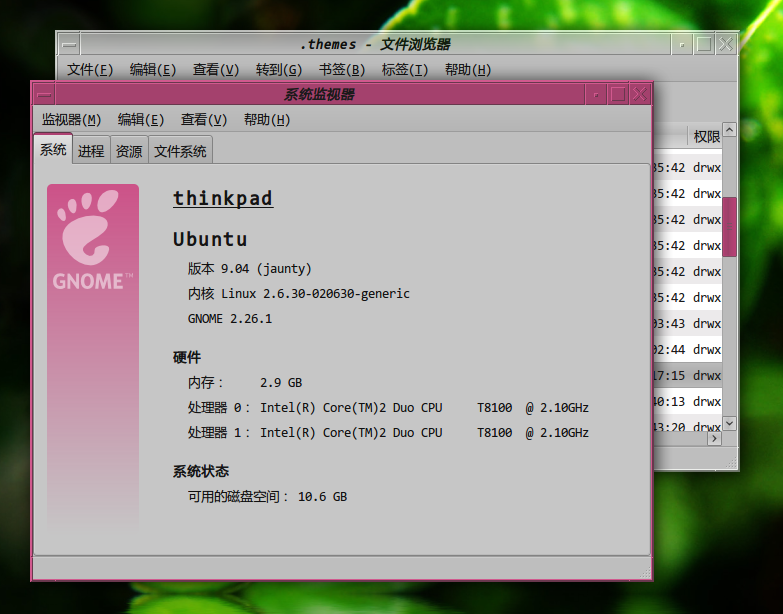Click the '处理器 0' processor line

pos(388,408)
